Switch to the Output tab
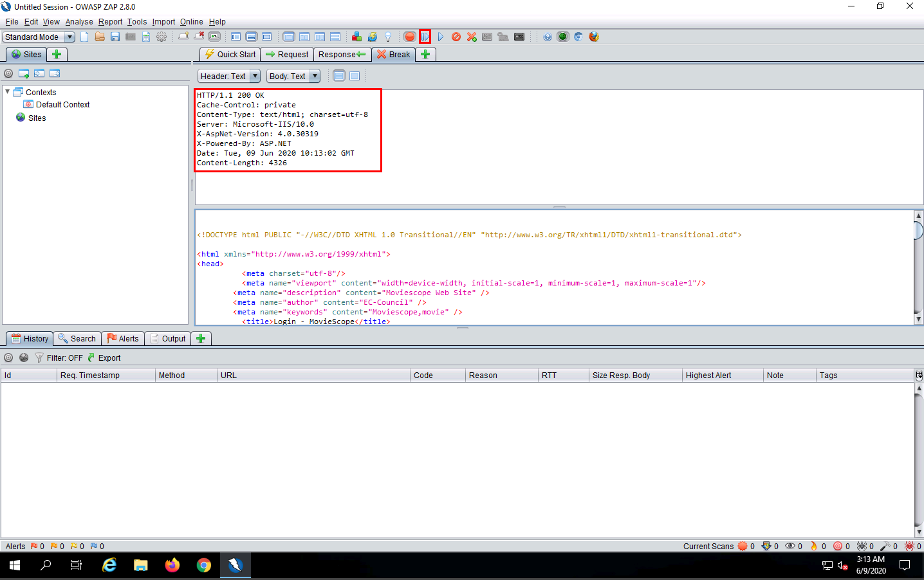 click(x=167, y=338)
